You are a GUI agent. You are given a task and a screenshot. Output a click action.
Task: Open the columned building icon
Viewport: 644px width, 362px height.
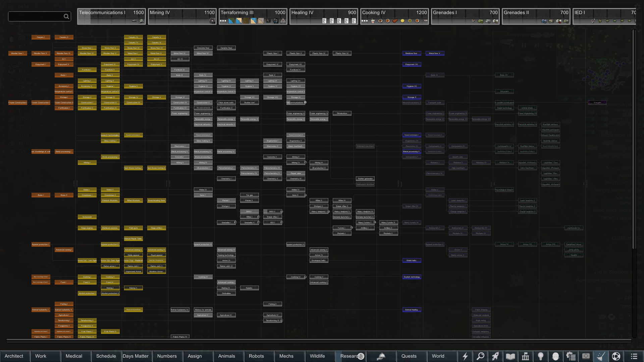[526, 356]
